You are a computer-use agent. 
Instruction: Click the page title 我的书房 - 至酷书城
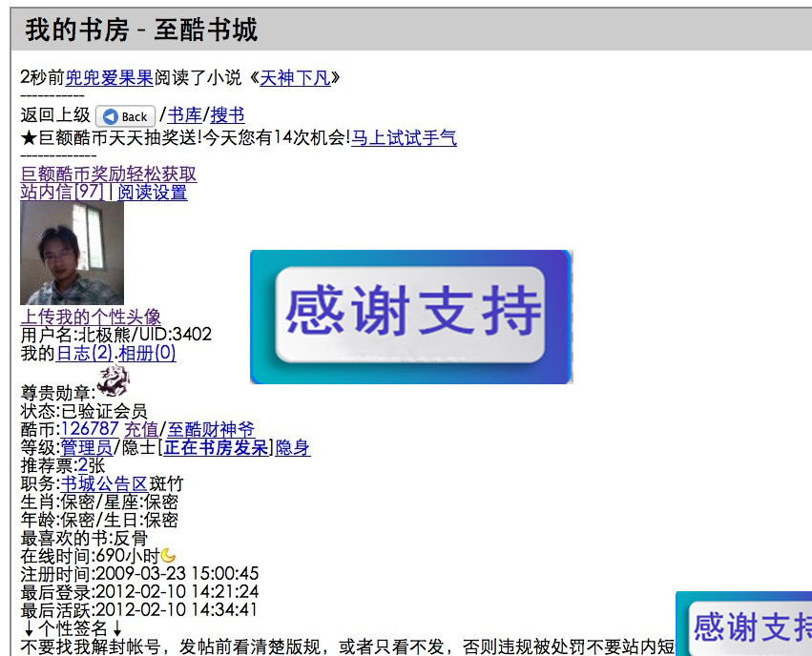[x=141, y=30]
